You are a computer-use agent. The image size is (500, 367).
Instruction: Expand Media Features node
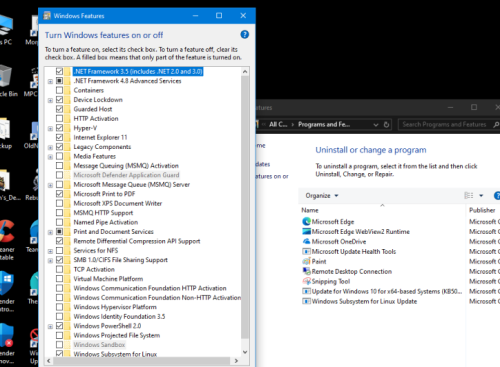(50, 157)
